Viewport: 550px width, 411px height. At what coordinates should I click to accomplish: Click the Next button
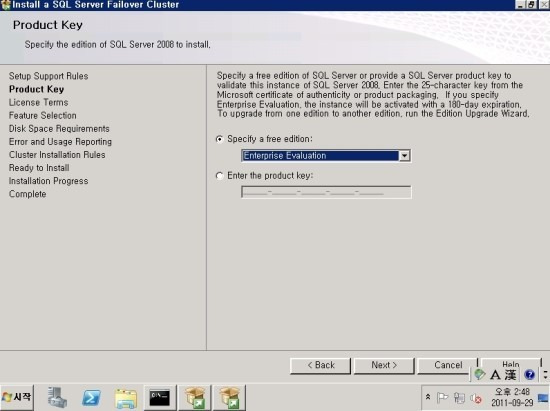point(384,365)
